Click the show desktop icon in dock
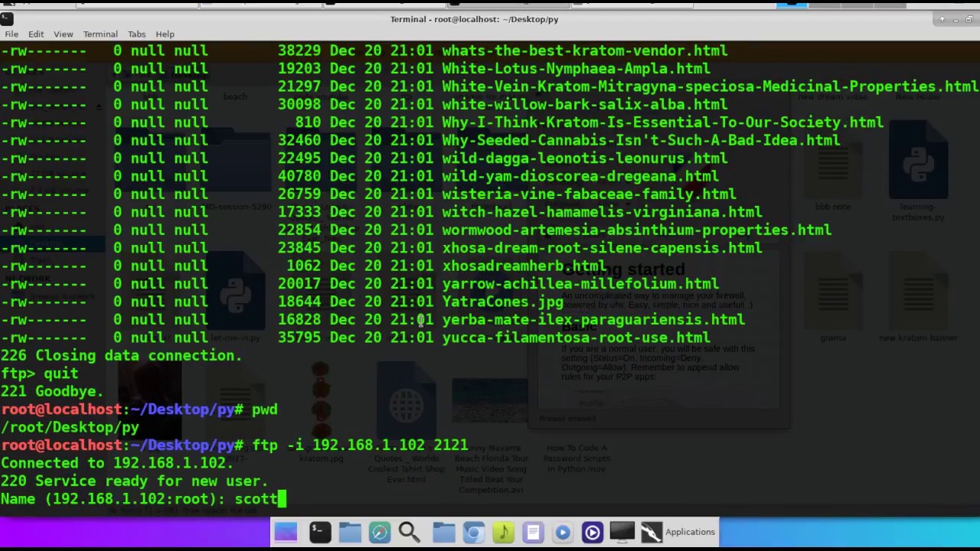The height and width of the screenshot is (551, 980). pyautogui.click(x=286, y=532)
